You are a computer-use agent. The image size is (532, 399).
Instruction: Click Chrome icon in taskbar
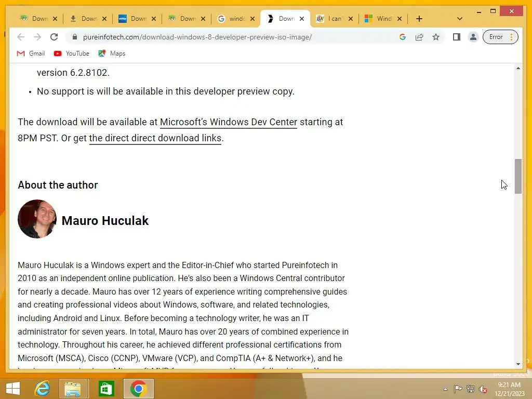tap(138, 389)
